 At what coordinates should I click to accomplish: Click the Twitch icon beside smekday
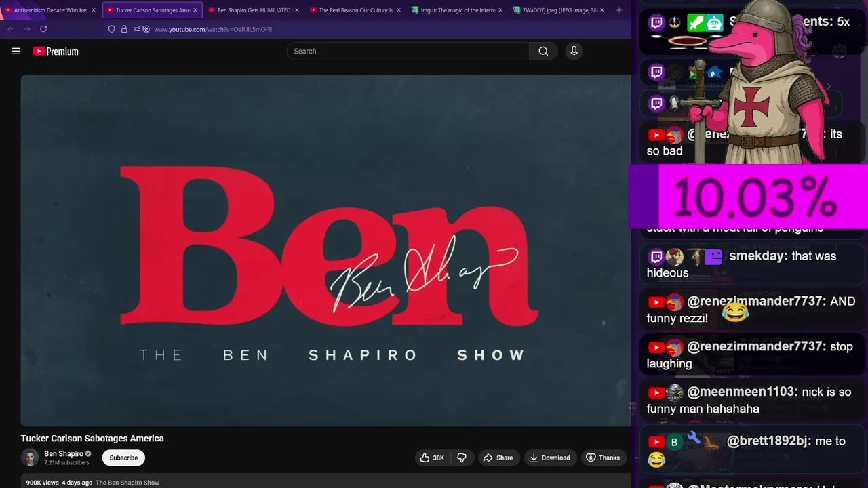pyautogui.click(x=656, y=257)
